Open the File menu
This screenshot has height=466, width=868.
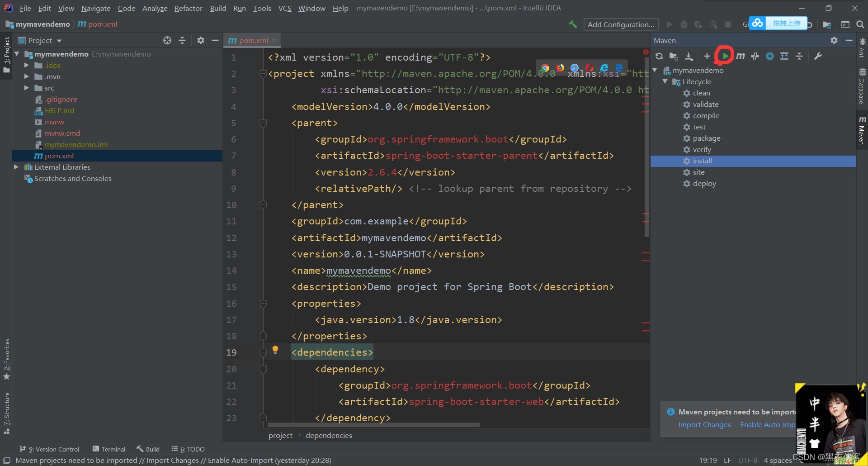25,8
